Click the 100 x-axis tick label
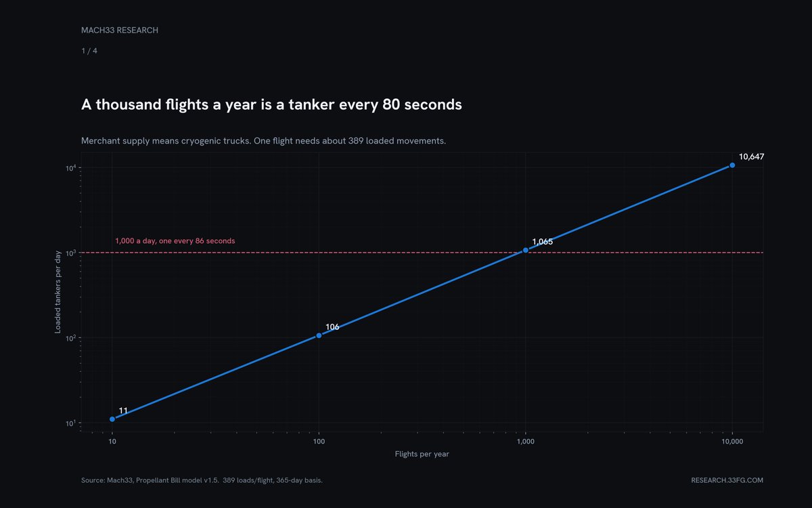This screenshot has width=812, height=508. [x=319, y=441]
